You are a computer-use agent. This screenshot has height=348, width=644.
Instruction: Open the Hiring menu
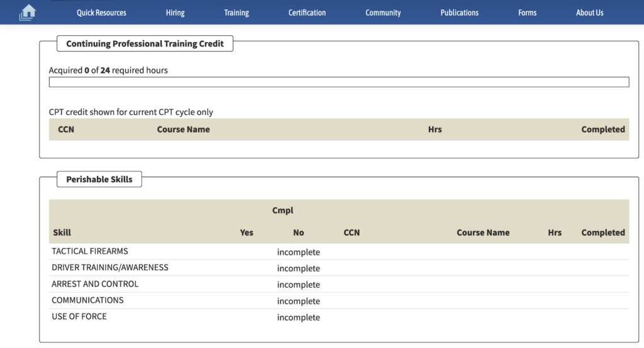click(175, 13)
